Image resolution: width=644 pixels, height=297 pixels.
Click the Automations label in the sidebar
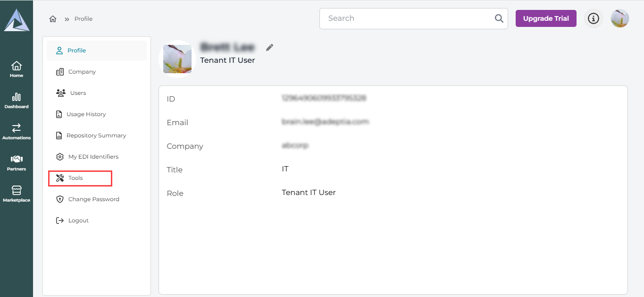point(17,138)
